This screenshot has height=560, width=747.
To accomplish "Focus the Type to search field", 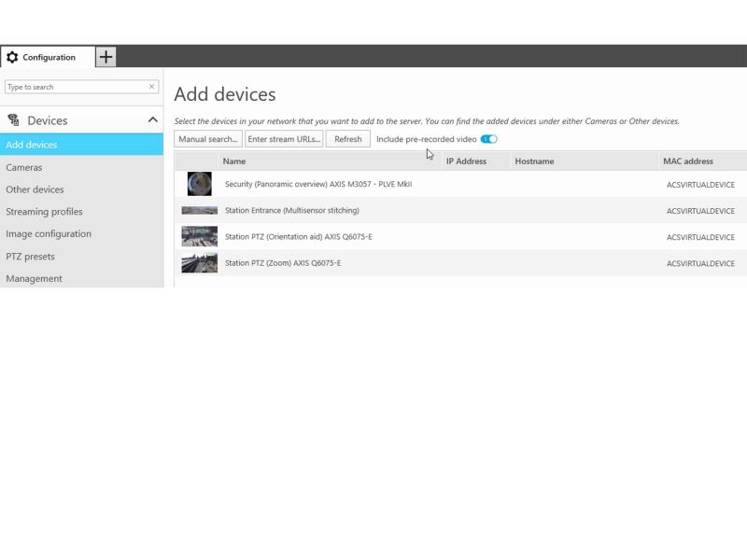I will click(x=75, y=87).
